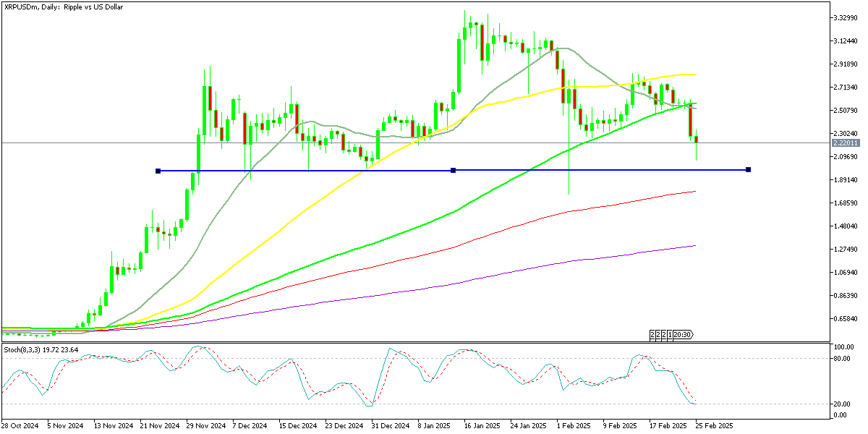The width and height of the screenshot is (868, 434).
Task: Click the event marker box labeled 1
Action: pos(670,334)
